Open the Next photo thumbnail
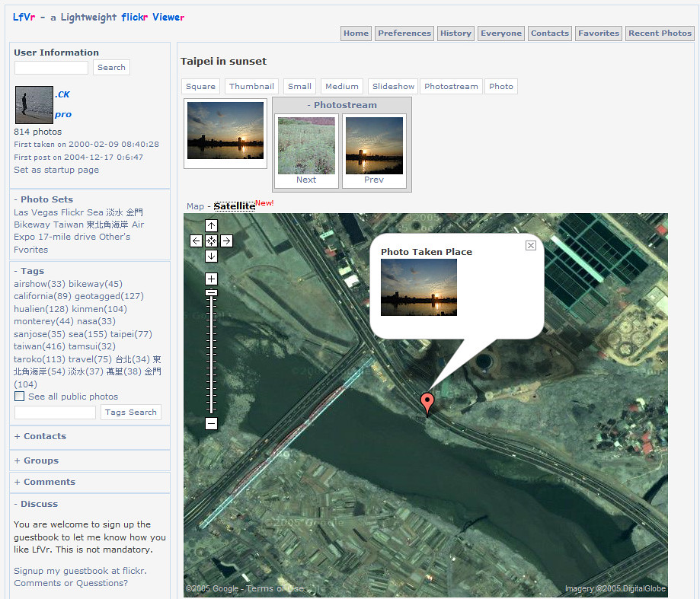 (306, 145)
